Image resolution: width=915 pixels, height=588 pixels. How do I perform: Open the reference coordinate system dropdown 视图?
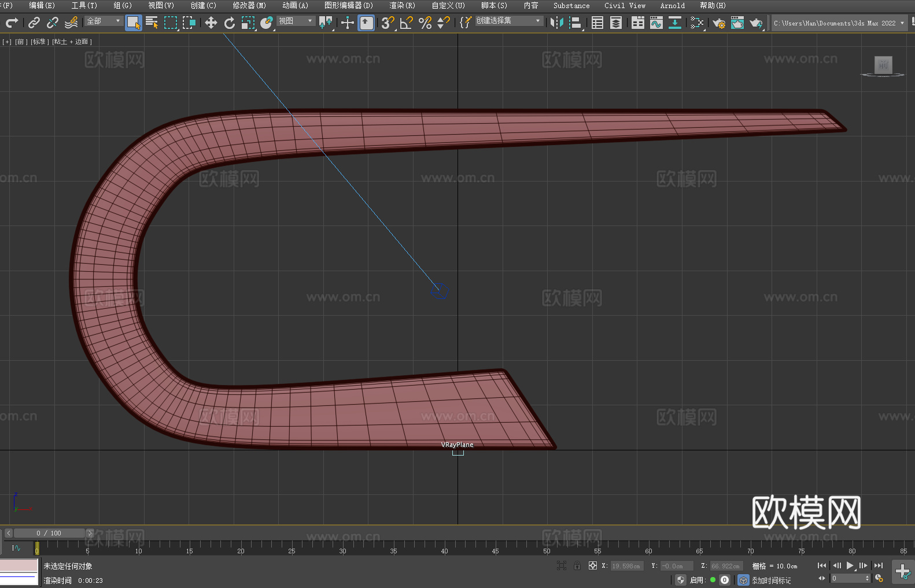[296, 21]
